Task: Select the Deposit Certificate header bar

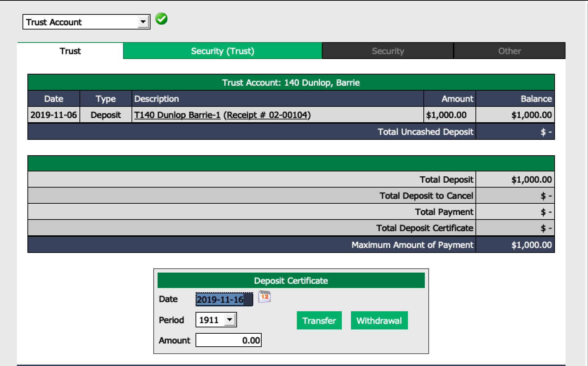Action: (x=291, y=281)
